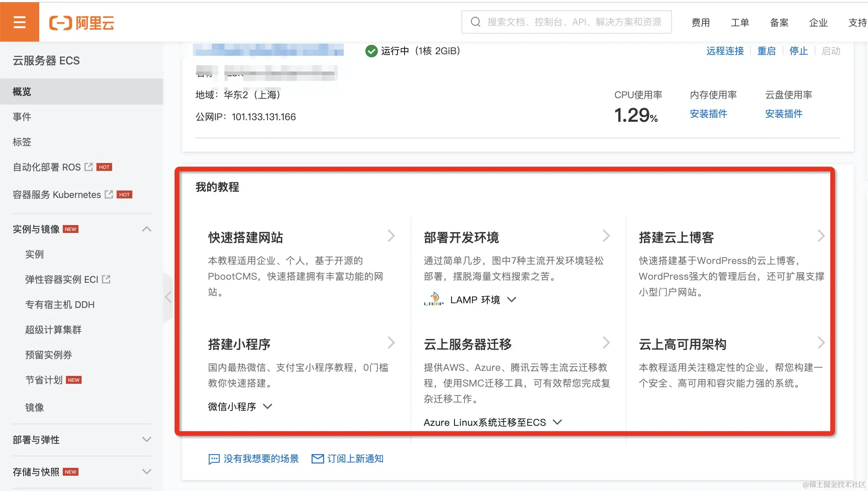Click the 远程连接 link

pos(725,51)
